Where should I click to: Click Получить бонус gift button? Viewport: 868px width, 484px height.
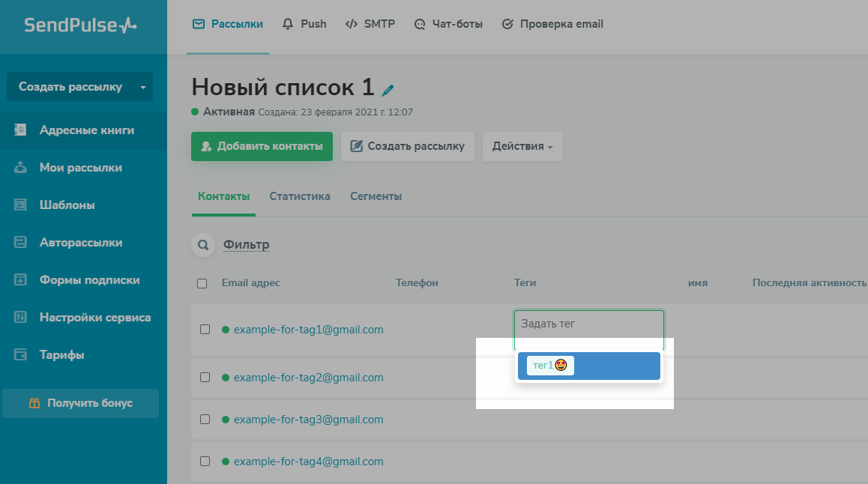[x=81, y=403]
